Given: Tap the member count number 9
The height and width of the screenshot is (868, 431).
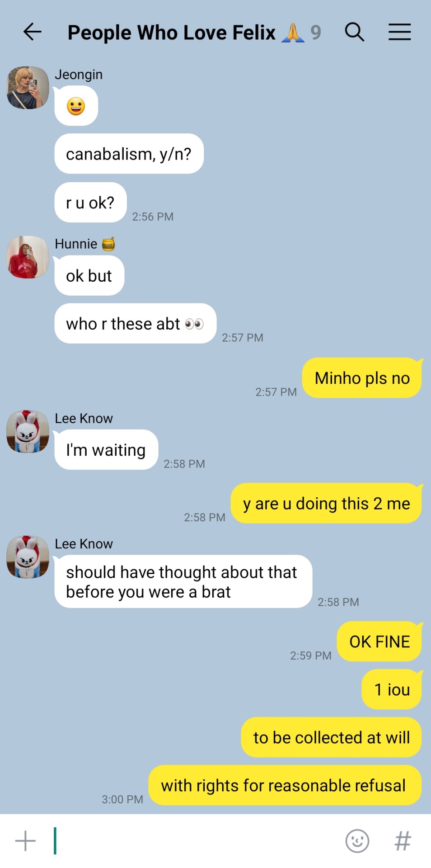Looking at the screenshot, I should [x=316, y=33].
